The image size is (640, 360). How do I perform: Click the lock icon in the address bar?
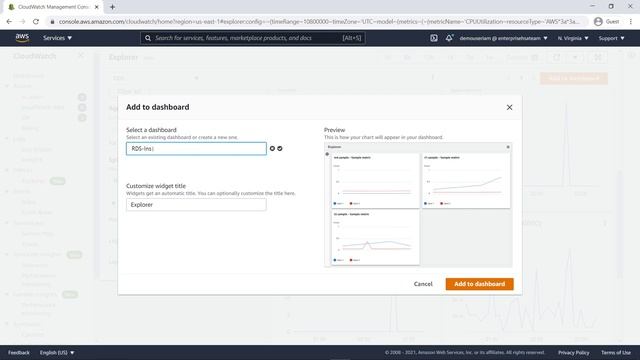click(x=52, y=22)
